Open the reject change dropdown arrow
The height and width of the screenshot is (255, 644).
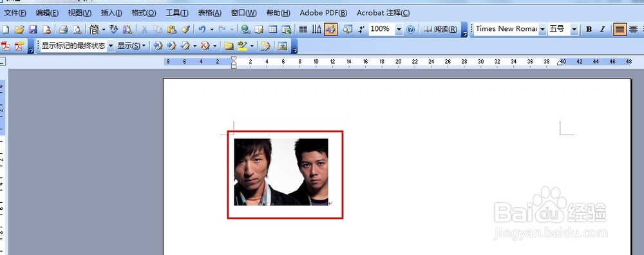tap(214, 46)
